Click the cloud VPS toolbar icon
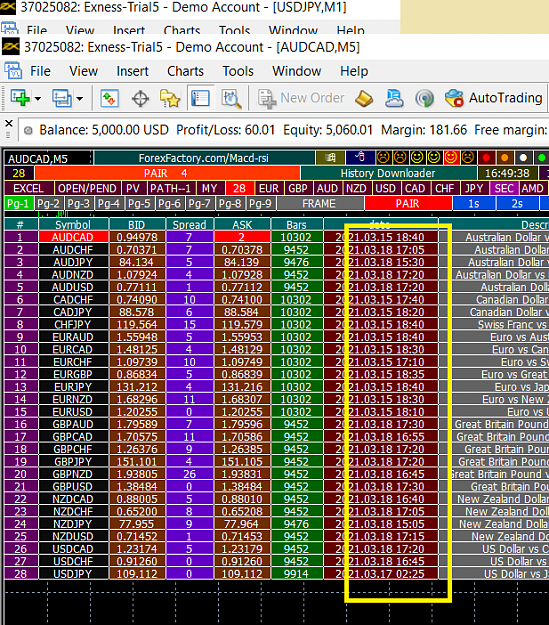 [x=394, y=98]
